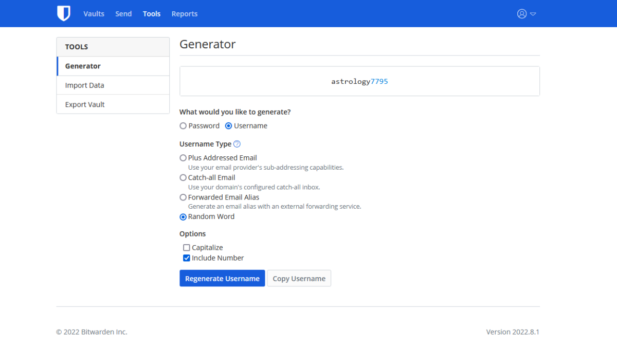
Task: Open the user account profile icon
Action: pyautogui.click(x=522, y=14)
